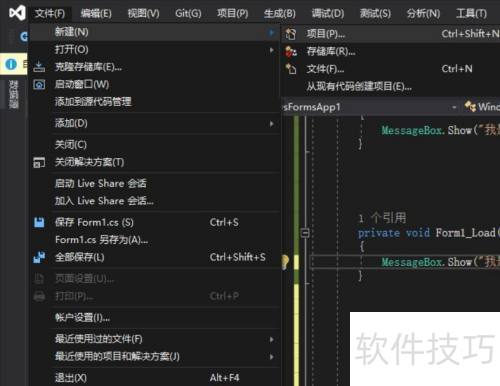The height and width of the screenshot is (386, 500).
Task: Choose 退出(X) menu entry
Action: click(155, 378)
